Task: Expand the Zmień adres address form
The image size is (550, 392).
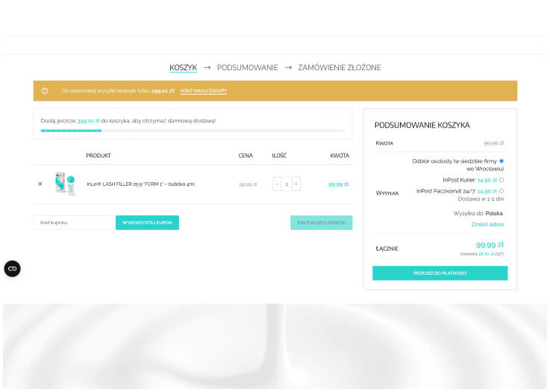Action: (x=487, y=224)
